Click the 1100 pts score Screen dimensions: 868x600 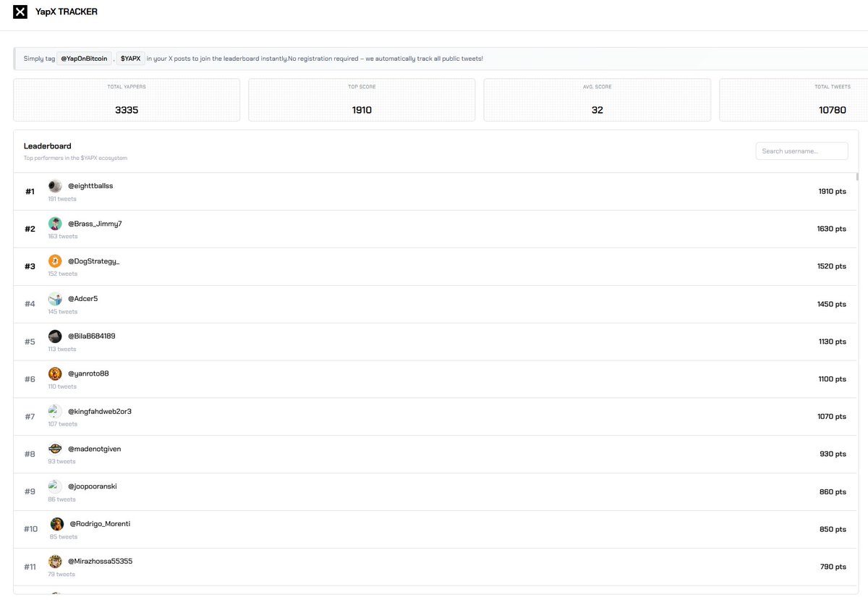832,379
